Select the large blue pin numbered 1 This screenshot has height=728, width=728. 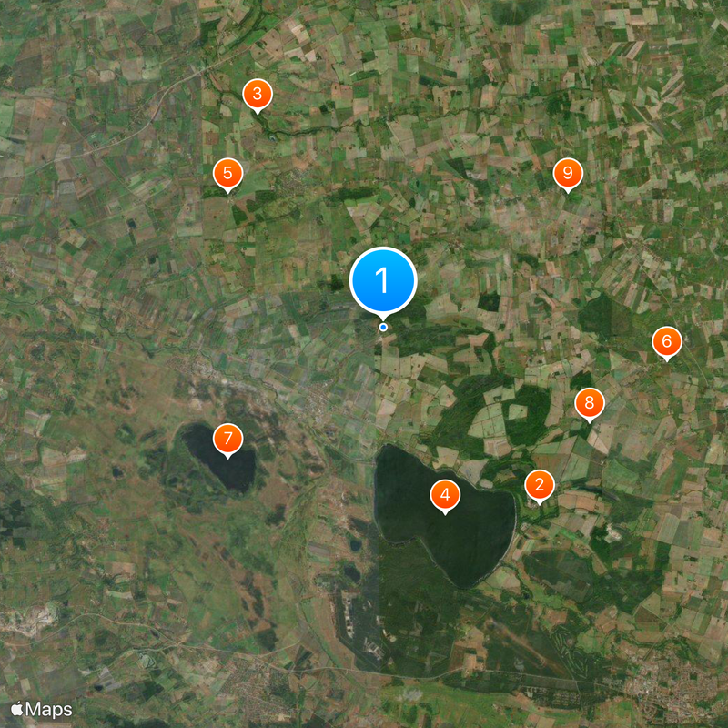coord(383,280)
